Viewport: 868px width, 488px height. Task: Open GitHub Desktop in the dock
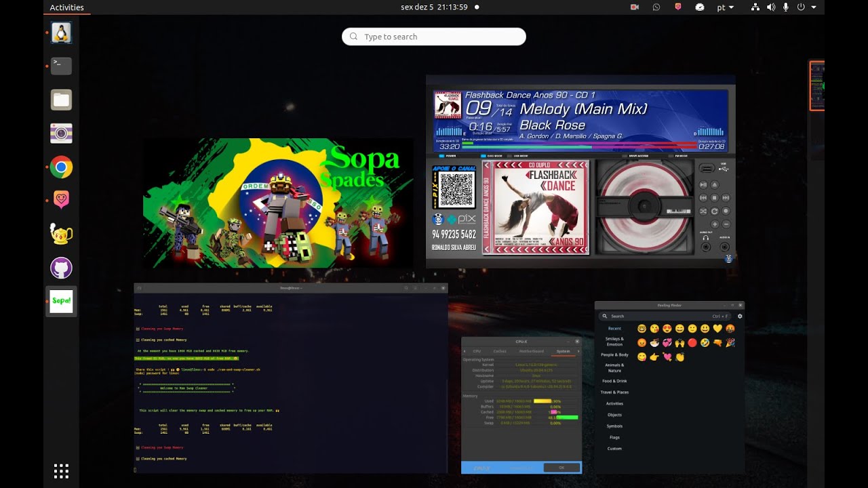(61, 268)
